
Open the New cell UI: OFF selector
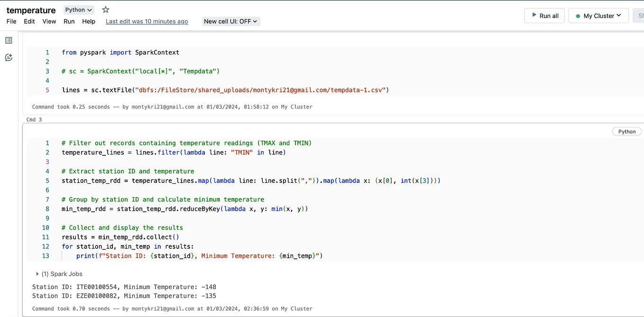tap(231, 21)
